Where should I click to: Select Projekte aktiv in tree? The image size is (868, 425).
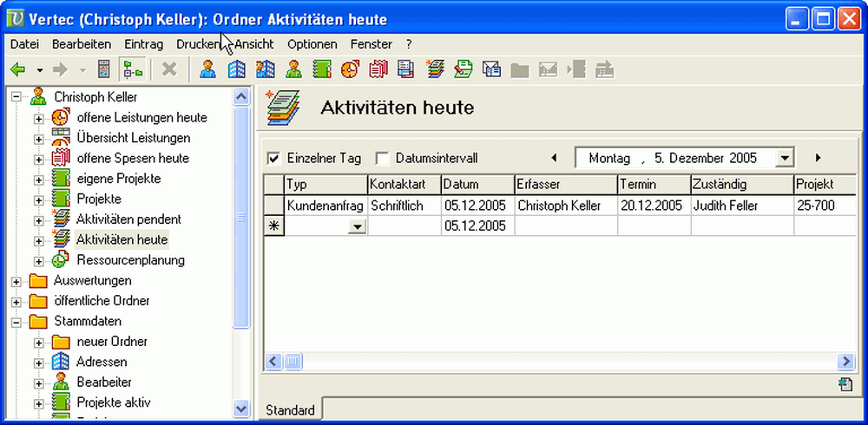click(114, 402)
